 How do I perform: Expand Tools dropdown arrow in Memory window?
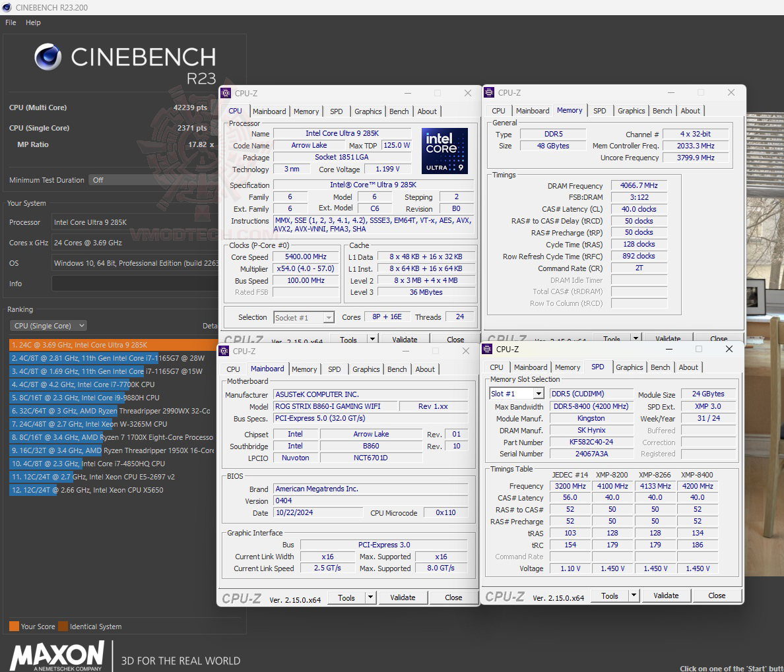[x=636, y=338]
